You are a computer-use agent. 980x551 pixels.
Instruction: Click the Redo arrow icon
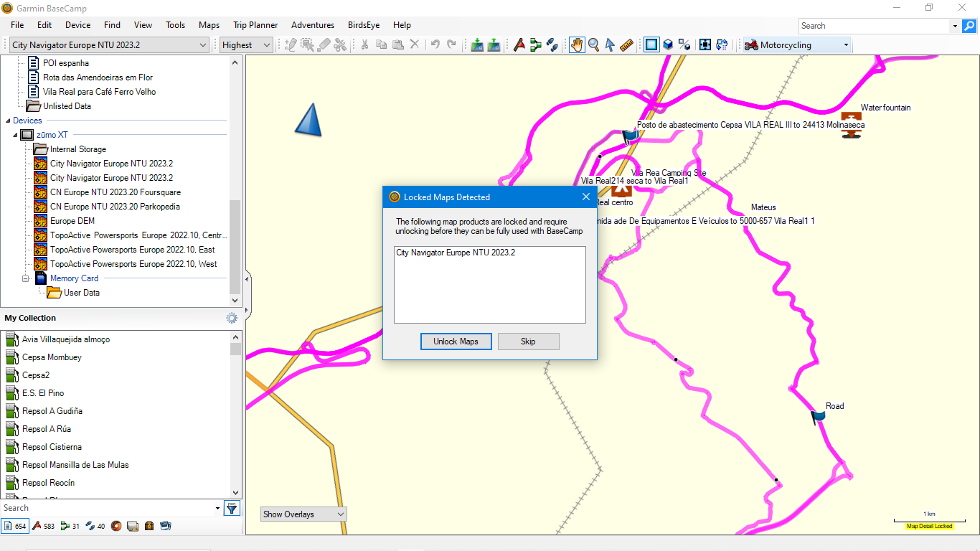pyautogui.click(x=451, y=44)
